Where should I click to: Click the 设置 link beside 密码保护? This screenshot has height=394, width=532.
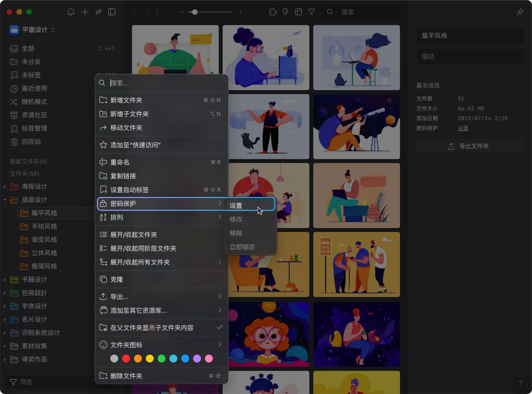click(x=463, y=128)
